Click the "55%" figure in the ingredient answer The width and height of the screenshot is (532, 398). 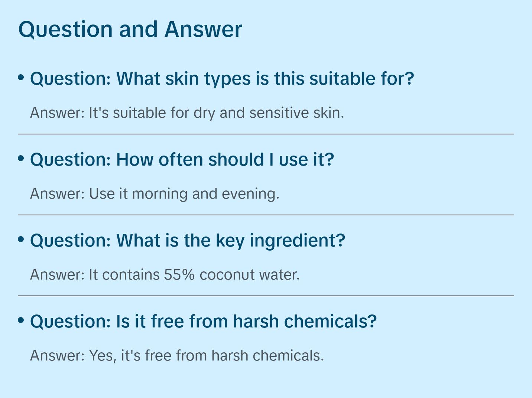tap(179, 275)
